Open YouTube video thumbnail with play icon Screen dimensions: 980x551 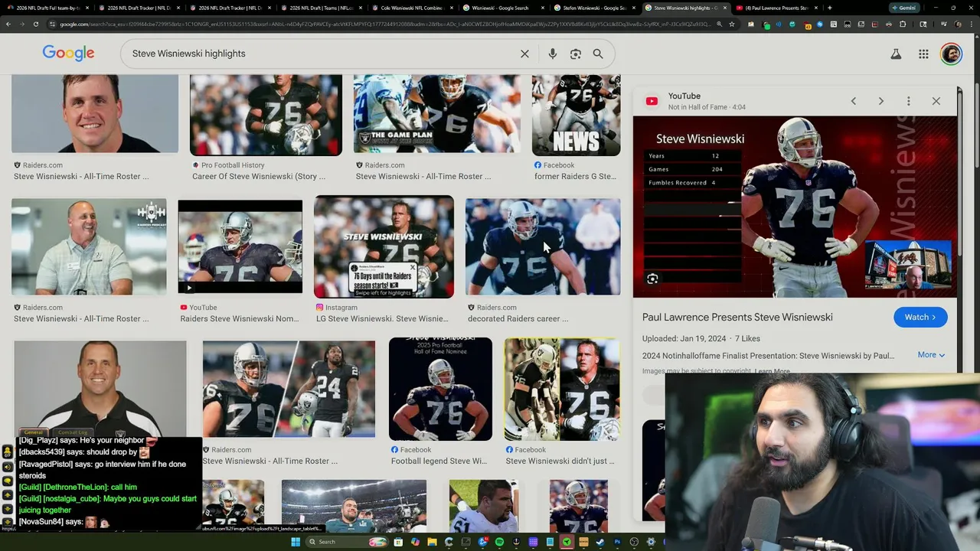240,246
